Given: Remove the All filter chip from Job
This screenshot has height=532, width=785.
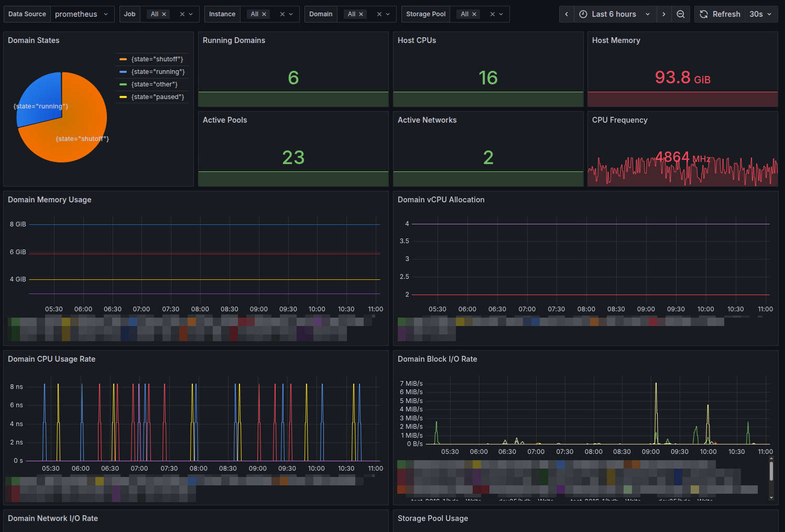Looking at the screenshot, I should [x=164, y=14].
